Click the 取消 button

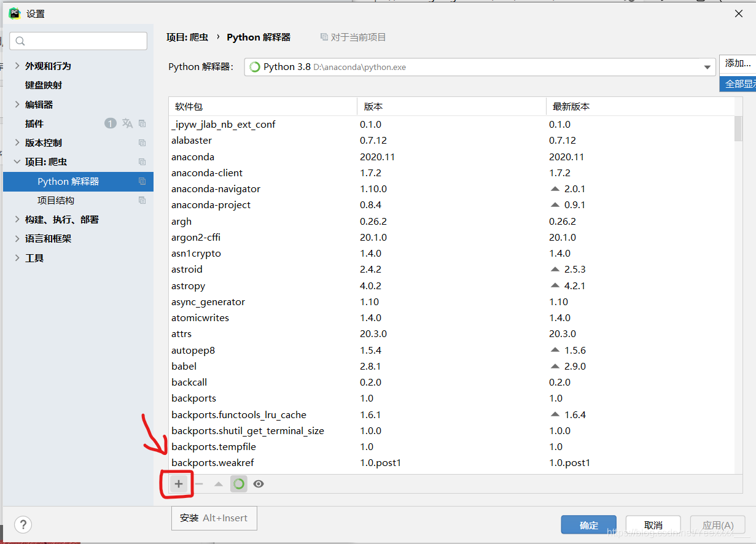653,525
